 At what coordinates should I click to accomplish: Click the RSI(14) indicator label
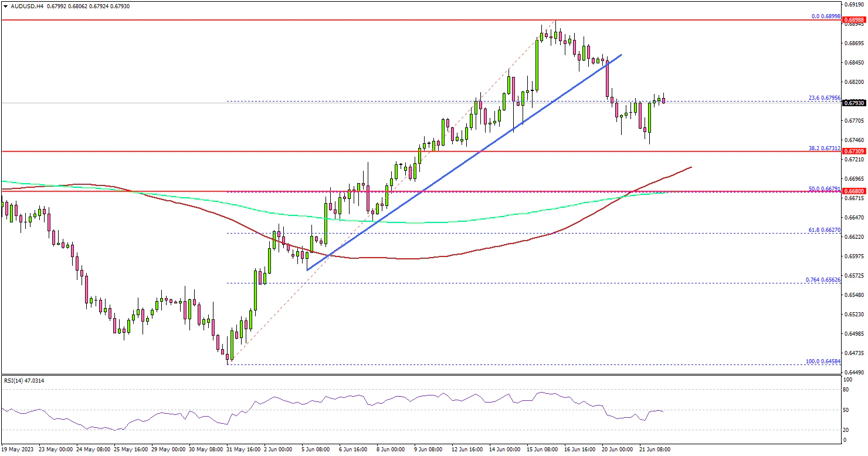[x=23, y=381]
